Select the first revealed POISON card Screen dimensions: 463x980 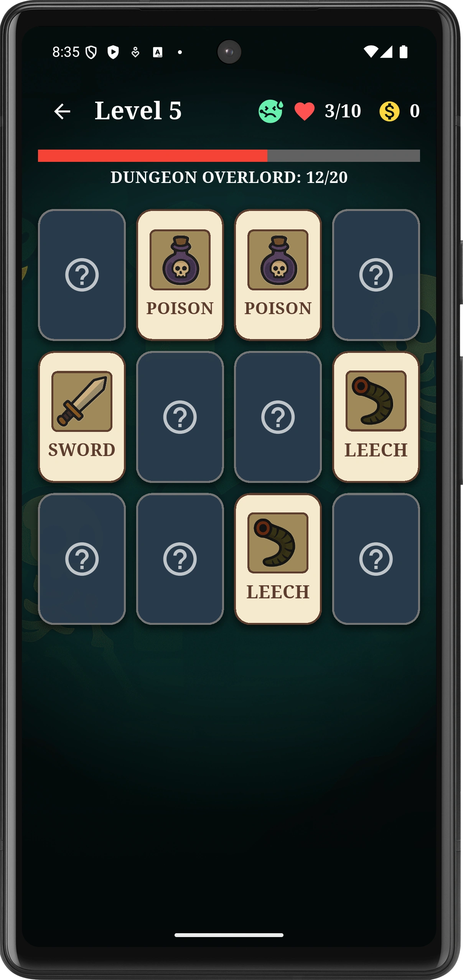pyautogui.click(x=180, y=275)
